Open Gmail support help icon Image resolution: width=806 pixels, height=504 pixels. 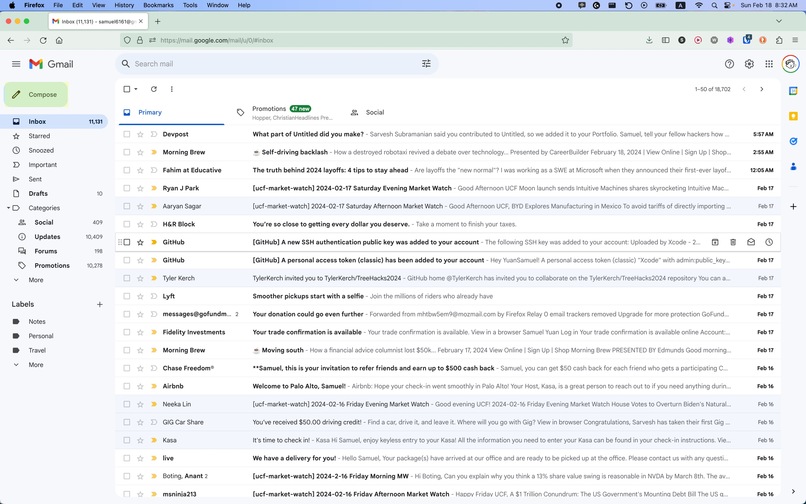[x=729, y=64]
